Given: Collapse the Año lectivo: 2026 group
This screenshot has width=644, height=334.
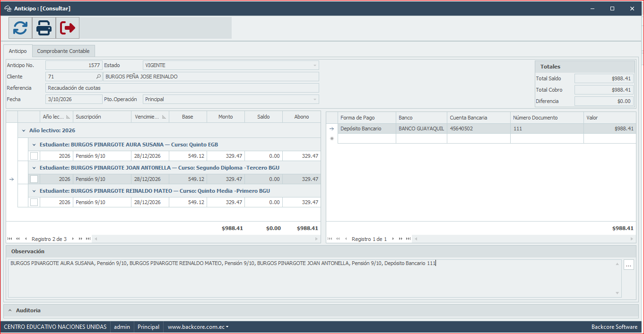Looking at the screenshot, I should (24, 130).
